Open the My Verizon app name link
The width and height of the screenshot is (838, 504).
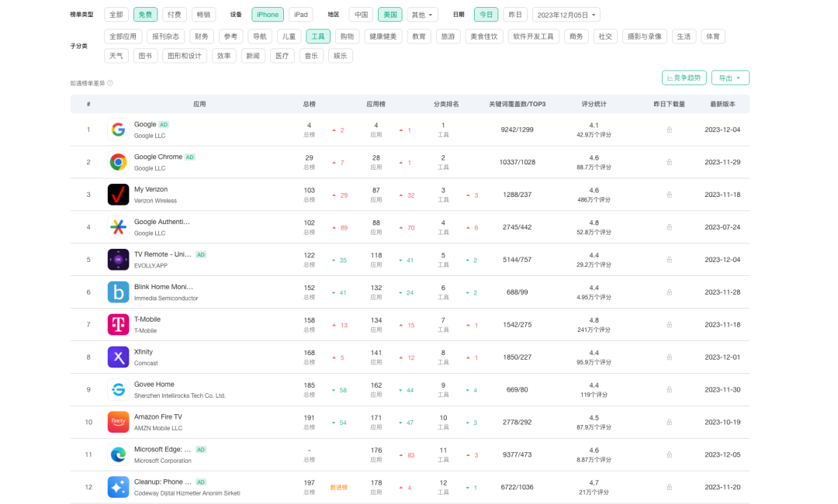coord(151,189)
